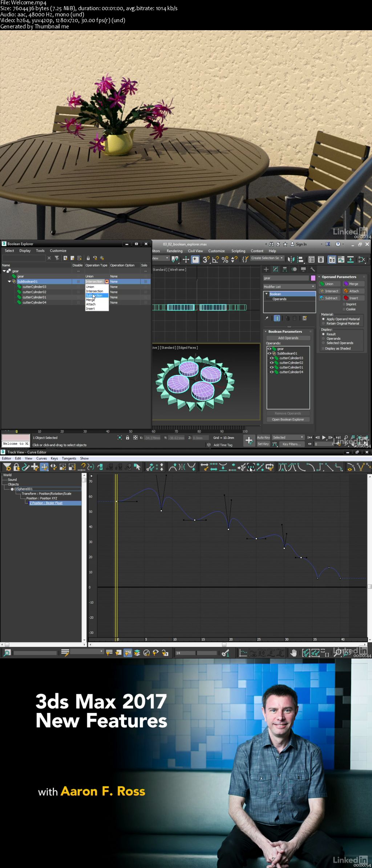Collapse Boolean Parameters rollout
The height and width of the screenshot is (868, 372).
(266, 331)
